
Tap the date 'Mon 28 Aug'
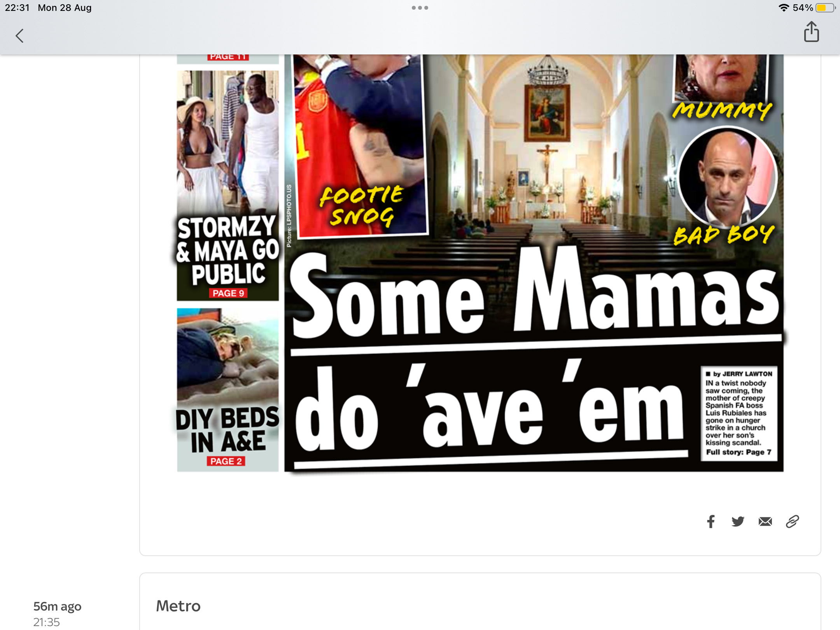tap(65, 8)
